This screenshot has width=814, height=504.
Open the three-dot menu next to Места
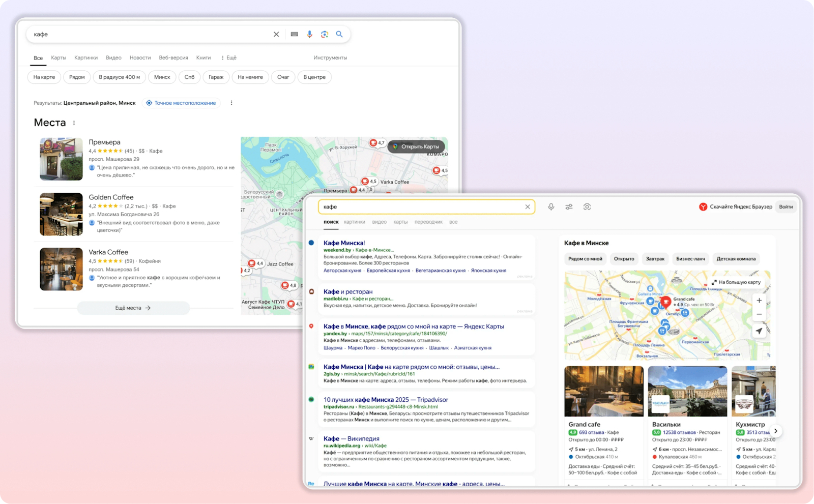pos(74,123)
